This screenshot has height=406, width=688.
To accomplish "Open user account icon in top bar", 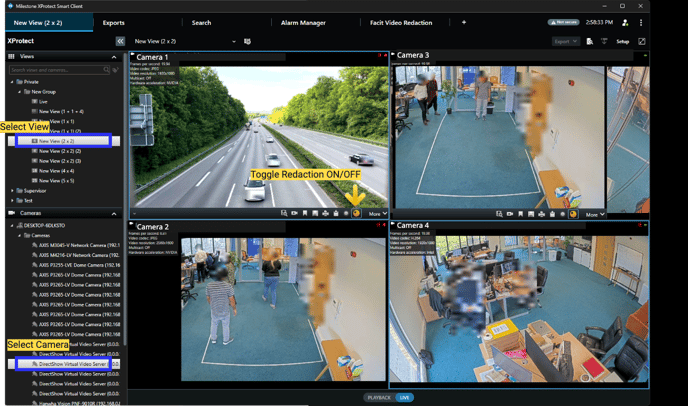I will (x=625, y=22).
